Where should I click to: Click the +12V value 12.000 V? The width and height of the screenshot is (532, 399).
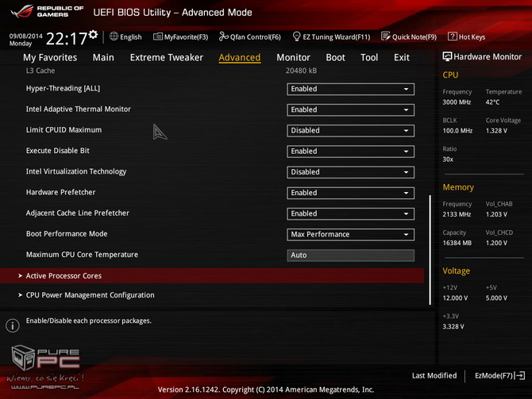455,298
